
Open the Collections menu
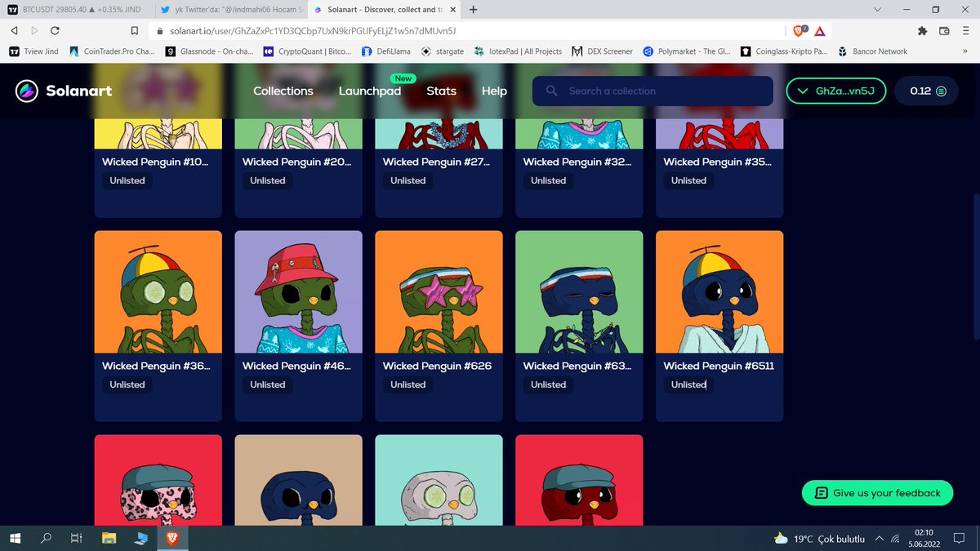283,91
